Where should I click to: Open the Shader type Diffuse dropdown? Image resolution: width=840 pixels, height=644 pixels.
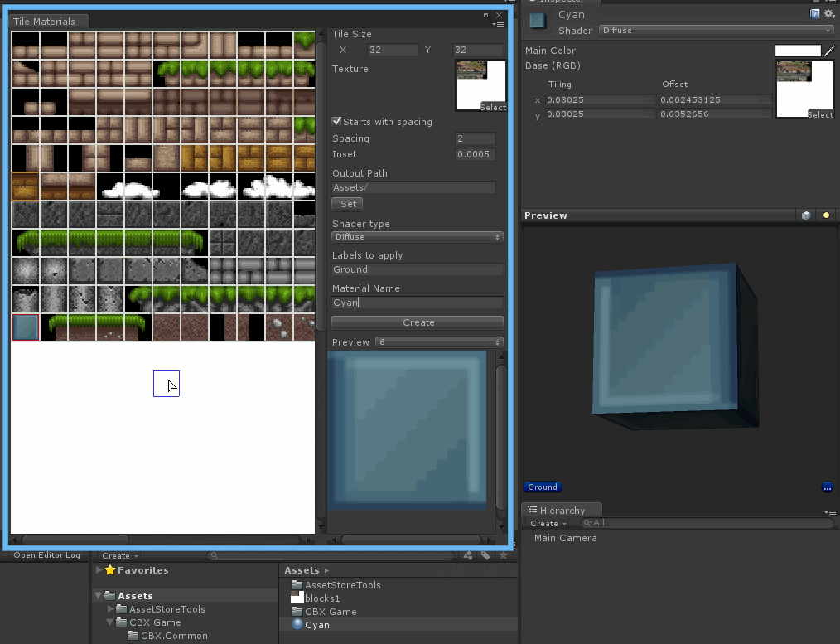click(x=417, y=237)
